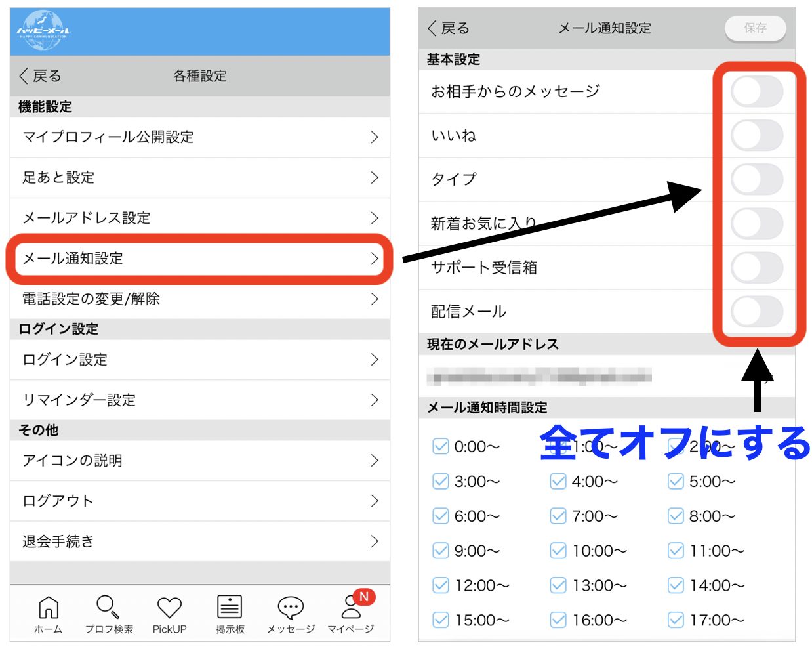The image size is (812, 651).
Task: Select 退会手続き menu entry
Action: [199, 541]
